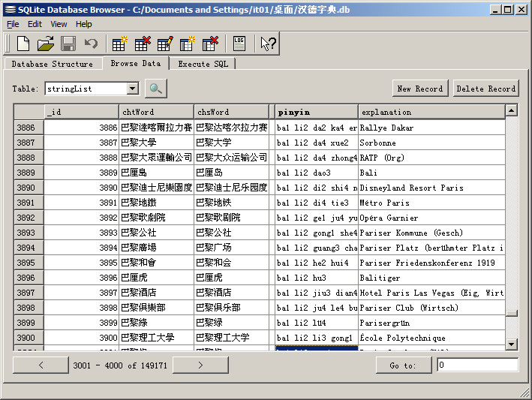This screenshot has height=400, width=532.
Task: Click the Modify Table pencil icon
Action: tap(165, 44)
